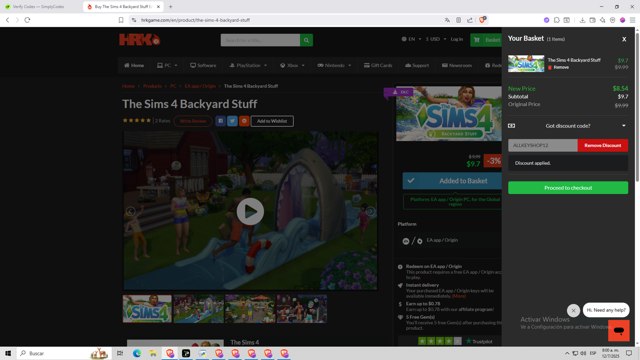Click the browser back arrow
This screenshot has height=360, width=640.
click(7, 20)
